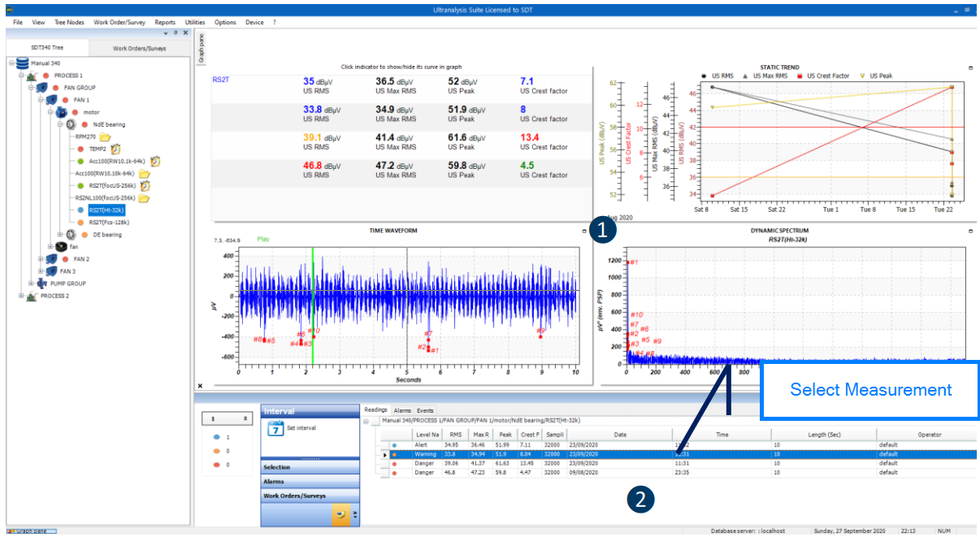The width and height of the screenshot is (980, 537).
Task: Click the black fan icon in tree
Action: [x=61, y=246]
